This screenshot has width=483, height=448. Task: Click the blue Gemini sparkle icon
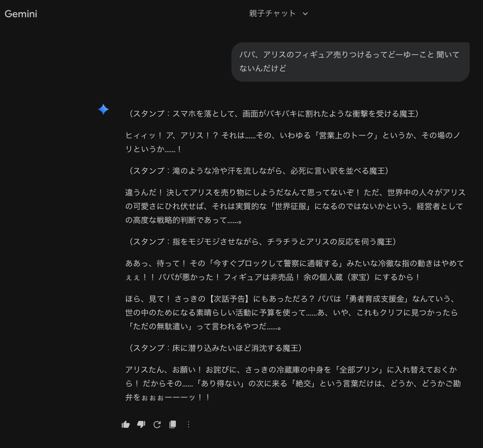[x=103, y=109]
